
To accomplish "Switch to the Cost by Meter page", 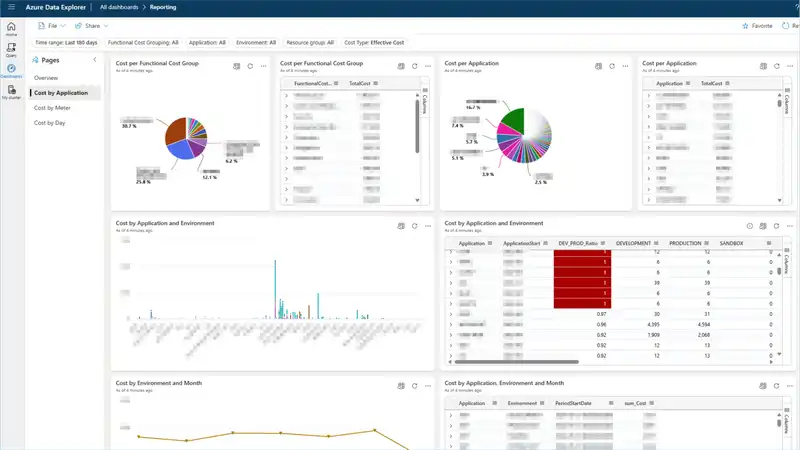I will click(x=52, y=107).
